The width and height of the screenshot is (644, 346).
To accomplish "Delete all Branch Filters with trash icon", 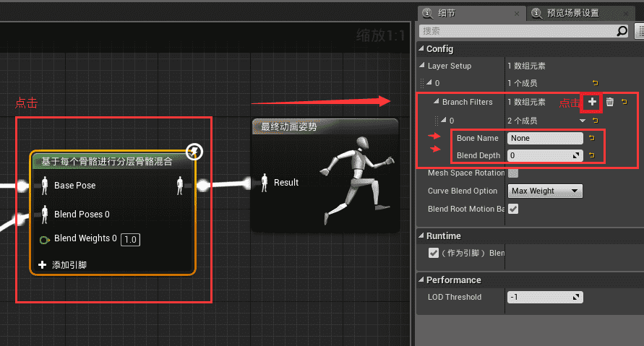I will tap(609, 102).
